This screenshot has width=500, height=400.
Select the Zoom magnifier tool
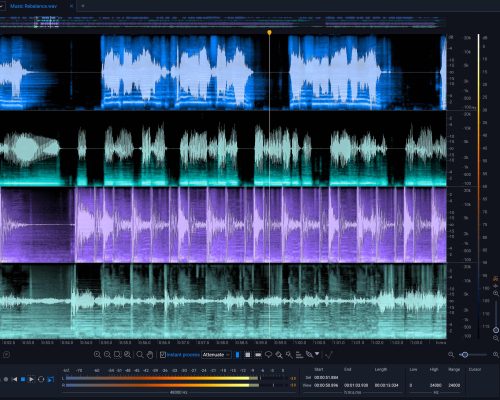click(x=140, y=355)
